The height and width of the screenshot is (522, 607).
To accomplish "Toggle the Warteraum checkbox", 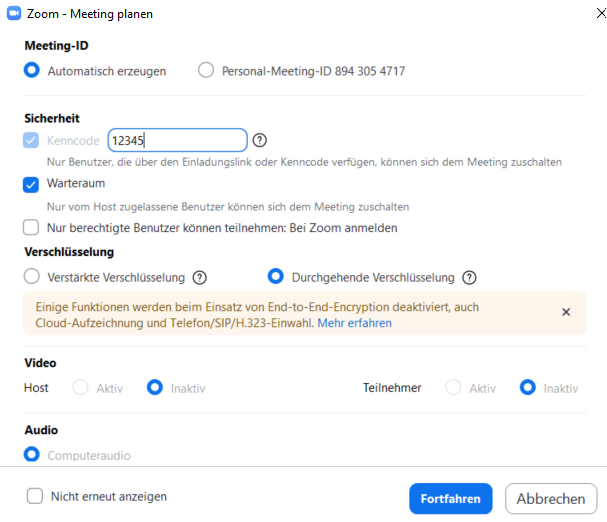I will point(31,185).
